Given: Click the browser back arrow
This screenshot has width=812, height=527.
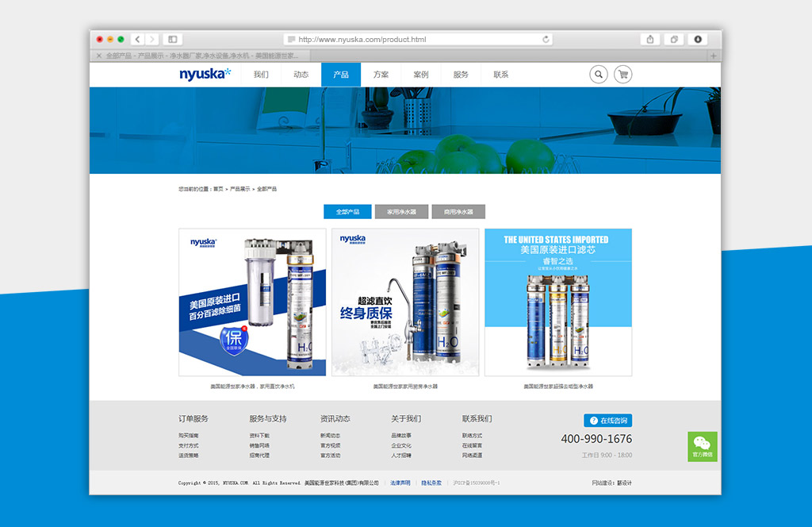Looking at the screenshot, I should tap(137, 39).
